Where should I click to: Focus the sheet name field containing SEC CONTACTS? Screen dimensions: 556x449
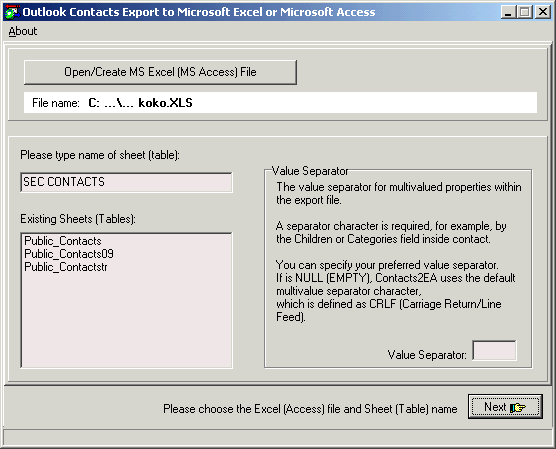pos(127,182)
